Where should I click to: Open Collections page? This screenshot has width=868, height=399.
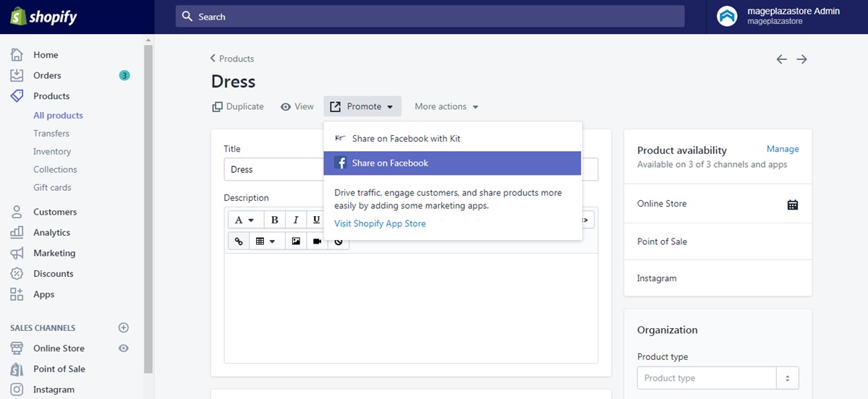tap(55, 170)
